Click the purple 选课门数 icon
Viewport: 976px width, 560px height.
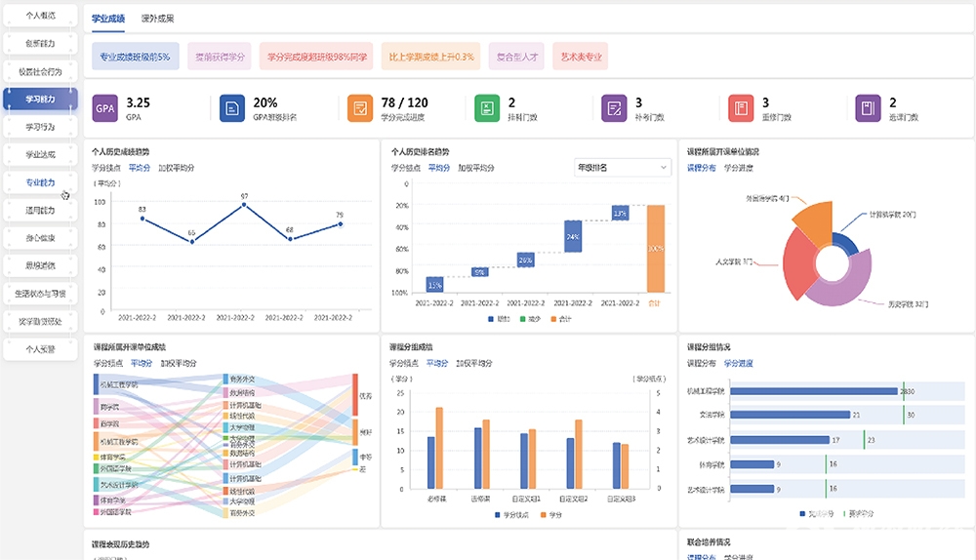[869, 108]
